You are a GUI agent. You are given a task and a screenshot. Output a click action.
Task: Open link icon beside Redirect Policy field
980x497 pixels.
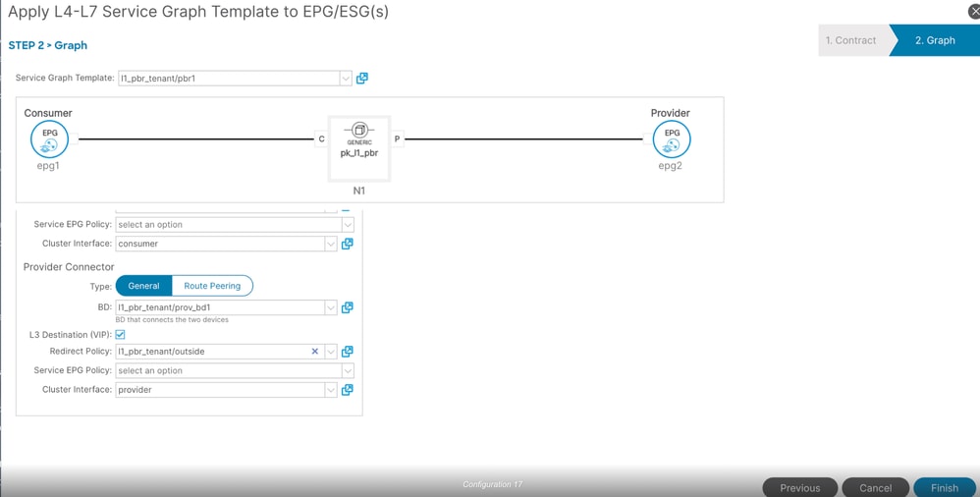tap(348, 352)
